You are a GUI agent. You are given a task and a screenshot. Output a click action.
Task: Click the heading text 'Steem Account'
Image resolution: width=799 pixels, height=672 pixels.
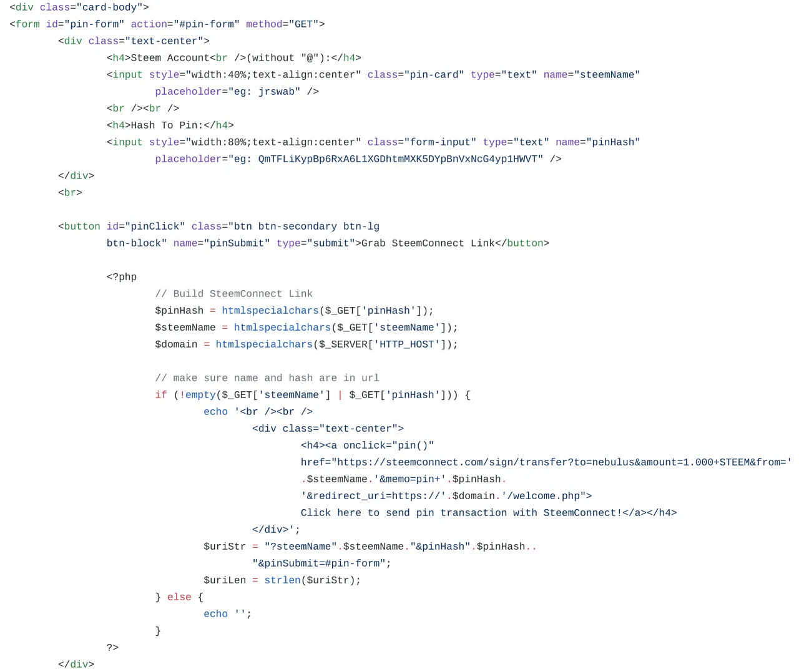[170, 58]
